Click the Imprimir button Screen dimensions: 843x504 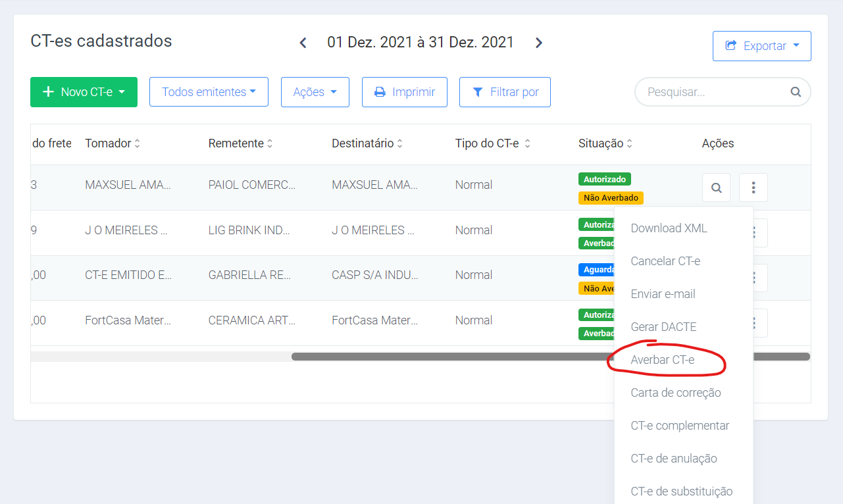(x=404, y=92)
